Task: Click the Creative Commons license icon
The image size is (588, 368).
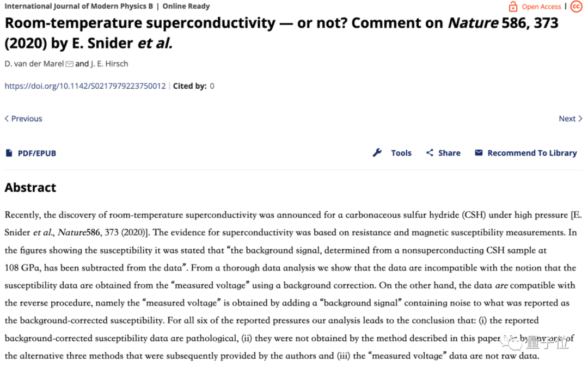Action: pos(576,7)
